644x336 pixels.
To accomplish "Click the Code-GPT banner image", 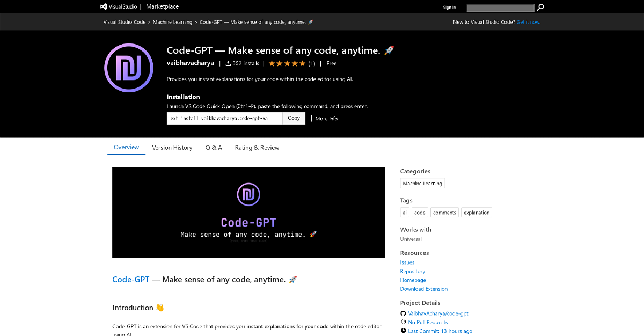I will pyautogui.click(x=248, y=213).
